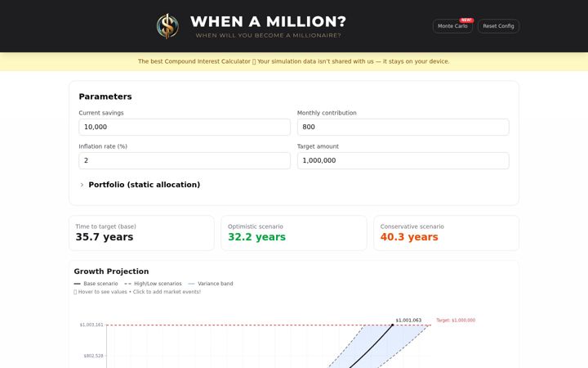Click the Parameters heading
The width and height of the screenshot is (588, 368).
point(105,96)
